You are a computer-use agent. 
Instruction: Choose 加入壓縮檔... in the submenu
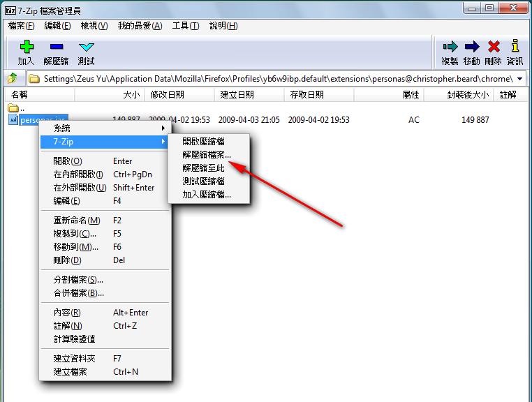[209, 195]
